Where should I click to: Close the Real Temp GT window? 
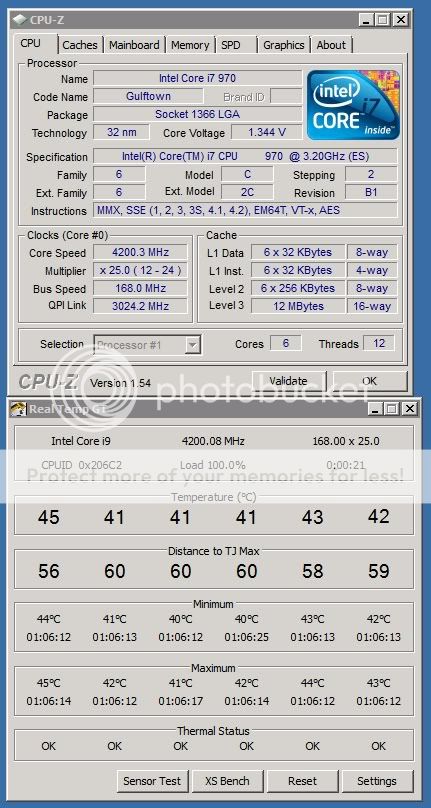(409, 409)
